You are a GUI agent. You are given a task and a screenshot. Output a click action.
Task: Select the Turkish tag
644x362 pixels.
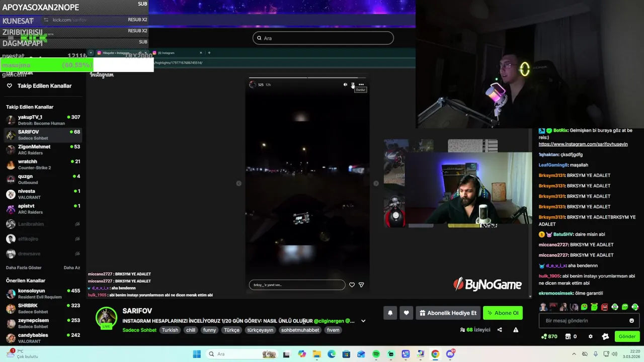pyautogui.click(x=170, y=330)
